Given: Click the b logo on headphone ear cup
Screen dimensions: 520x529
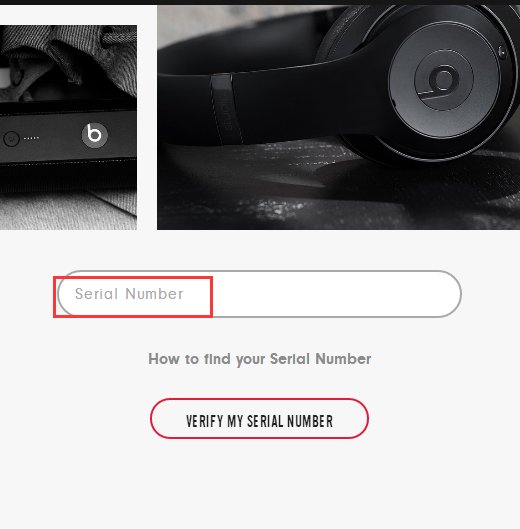Looking at the screenshot, I should coord(439,82).
